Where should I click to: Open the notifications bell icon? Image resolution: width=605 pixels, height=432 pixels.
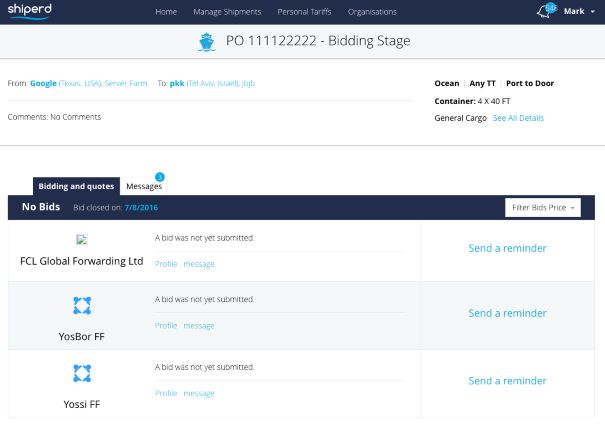tap(545, 11)
